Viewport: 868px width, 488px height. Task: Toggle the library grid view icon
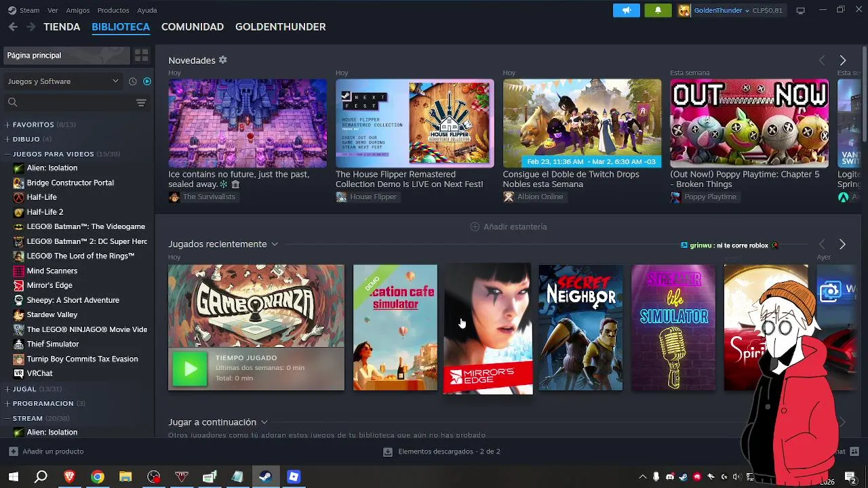pyautogui.click(x=141, y=56)
